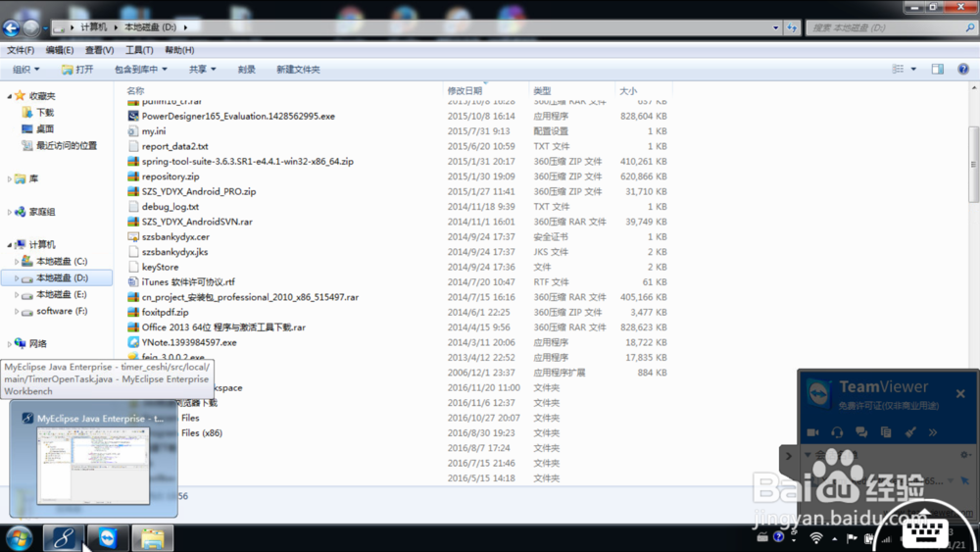
Task: Click the 新建文件夹 button
Action: tap(298, 70)
